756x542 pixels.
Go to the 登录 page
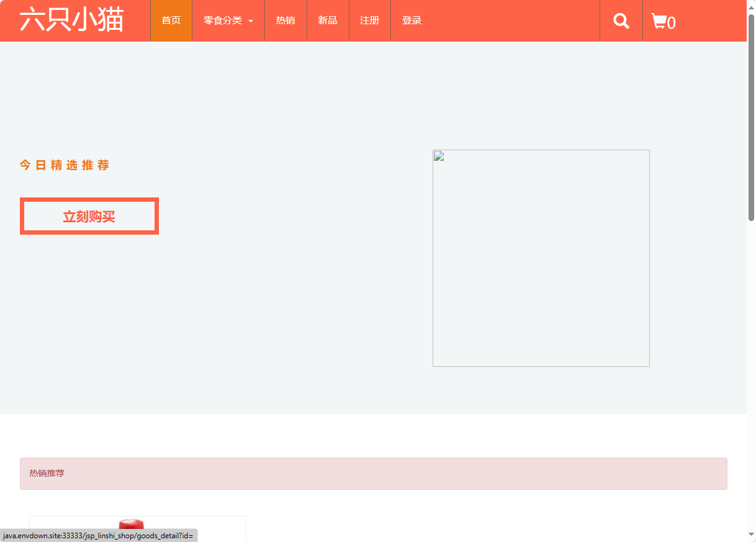[x=412, y=20]
